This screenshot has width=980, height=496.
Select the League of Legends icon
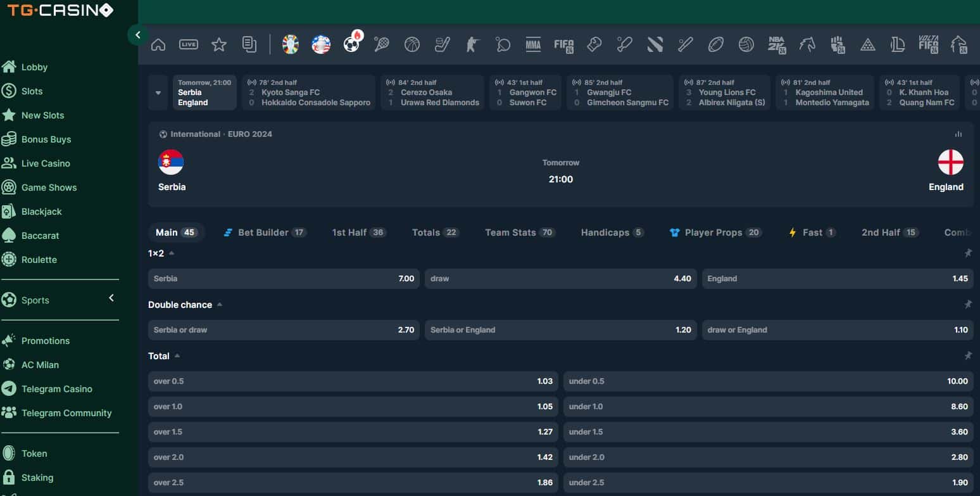point(898,44)
